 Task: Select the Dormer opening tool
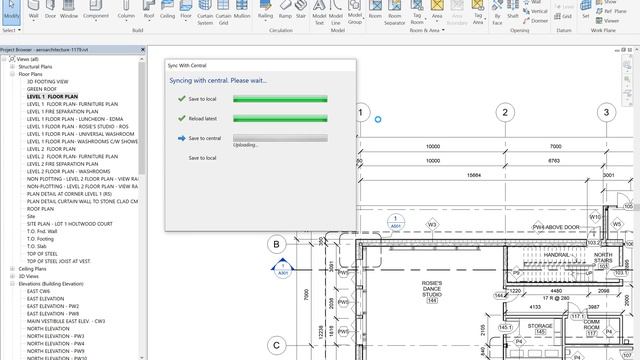click(535, 20)
